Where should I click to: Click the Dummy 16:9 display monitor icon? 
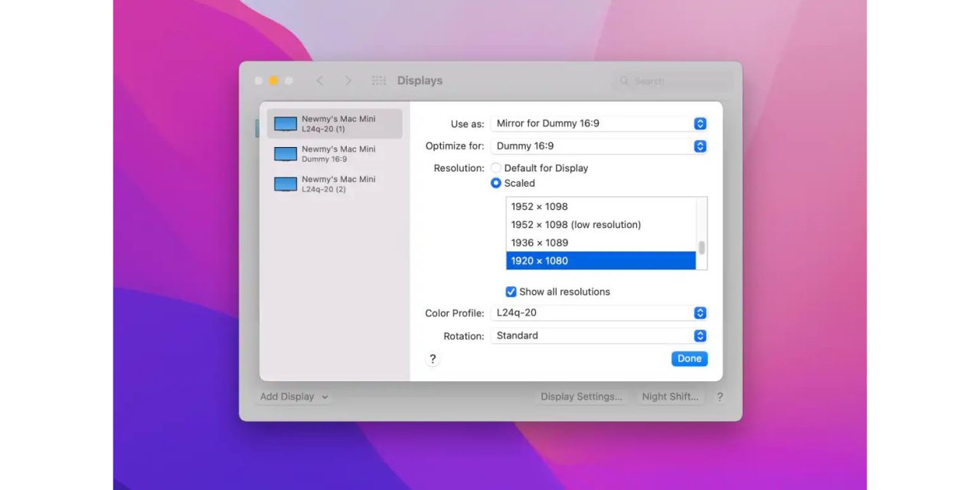point(286,154)
